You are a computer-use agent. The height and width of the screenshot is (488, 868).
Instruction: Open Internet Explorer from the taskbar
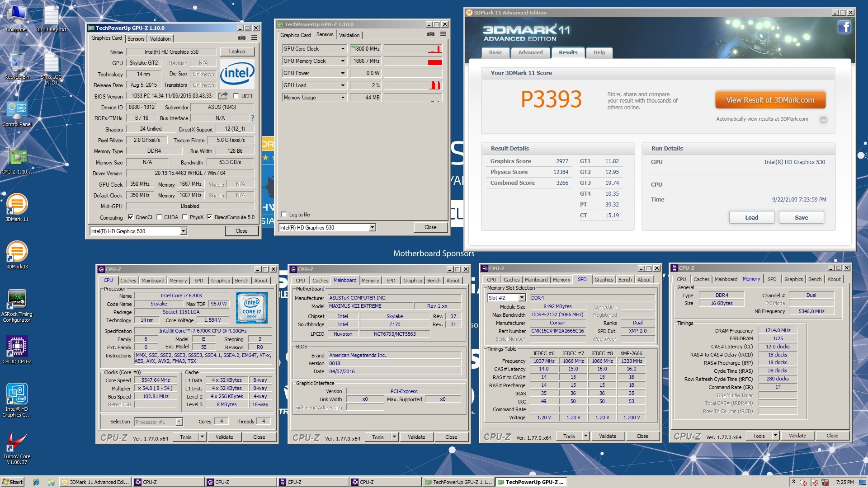(x=36, y=482)
